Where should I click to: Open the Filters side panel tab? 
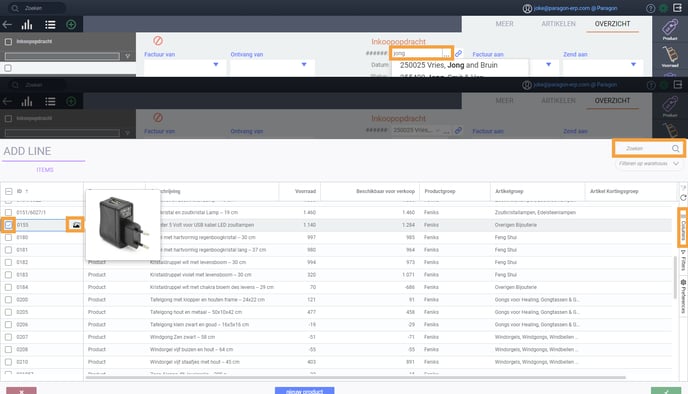coord(683,261)
